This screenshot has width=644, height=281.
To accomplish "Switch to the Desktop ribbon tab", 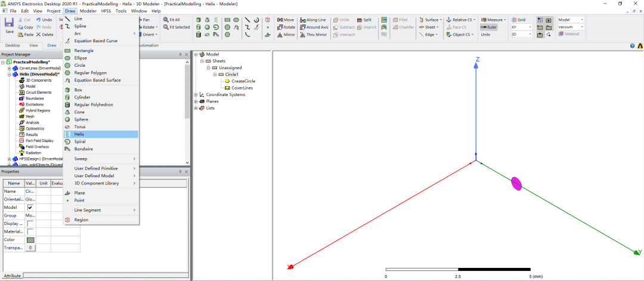I will pyautogui.click(x=13, y=45).
